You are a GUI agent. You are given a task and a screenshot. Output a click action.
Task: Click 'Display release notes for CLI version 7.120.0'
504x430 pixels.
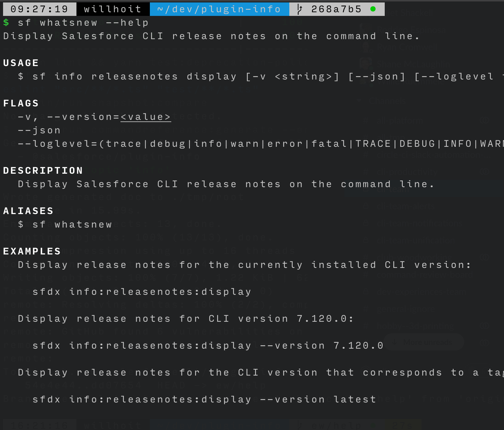(x=186, y=319)
